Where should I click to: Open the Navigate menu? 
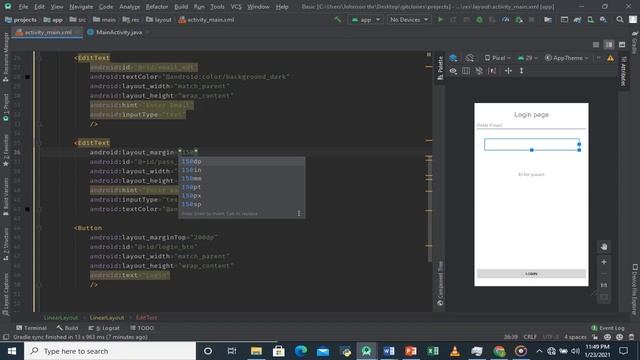coord(81,7)
